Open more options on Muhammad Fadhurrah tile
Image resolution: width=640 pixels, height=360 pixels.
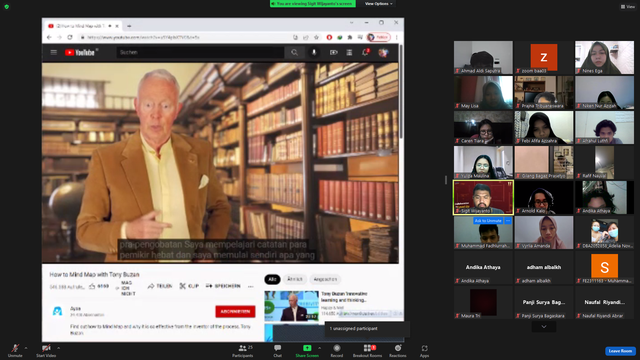pos(508,220)
